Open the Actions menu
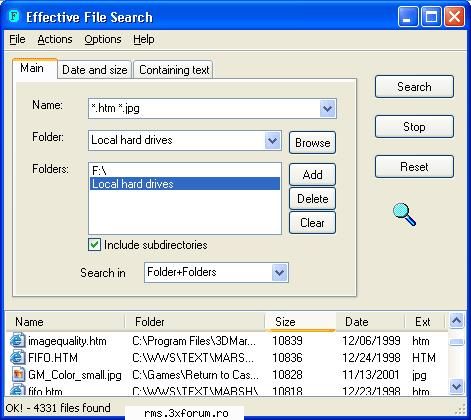Image resolution: width=471 pixels, height=420 pixels. [x=55, y=39]
